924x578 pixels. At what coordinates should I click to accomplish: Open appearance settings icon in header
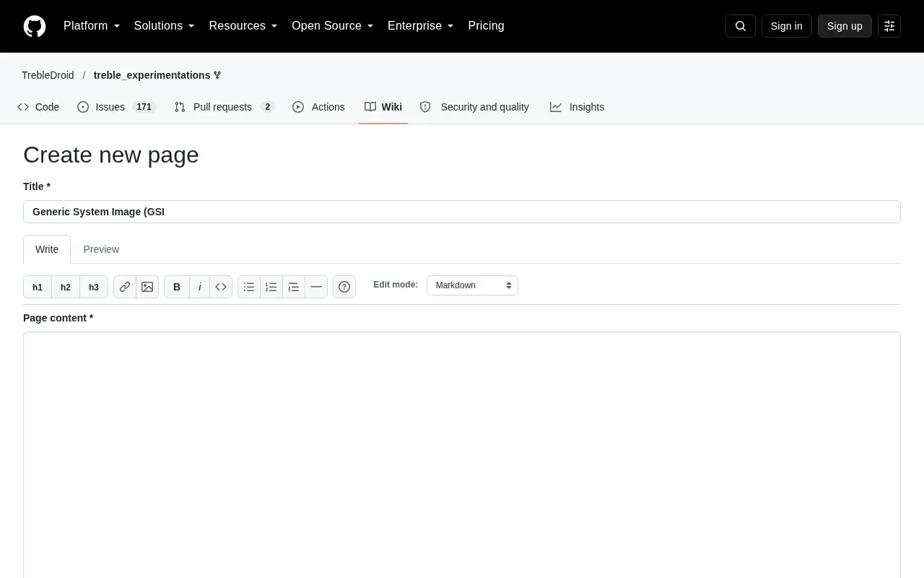pos(889,26)
